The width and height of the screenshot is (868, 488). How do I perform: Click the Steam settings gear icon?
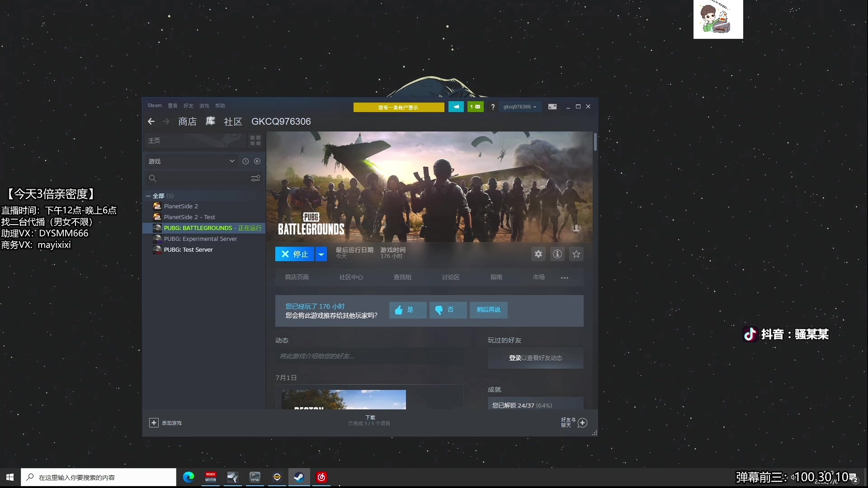point(538,254)
